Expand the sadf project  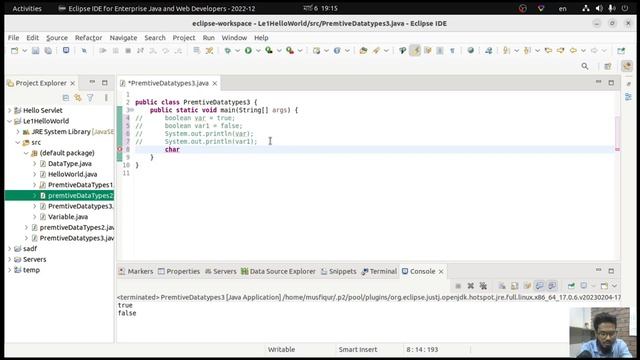[x=10, y=249]
